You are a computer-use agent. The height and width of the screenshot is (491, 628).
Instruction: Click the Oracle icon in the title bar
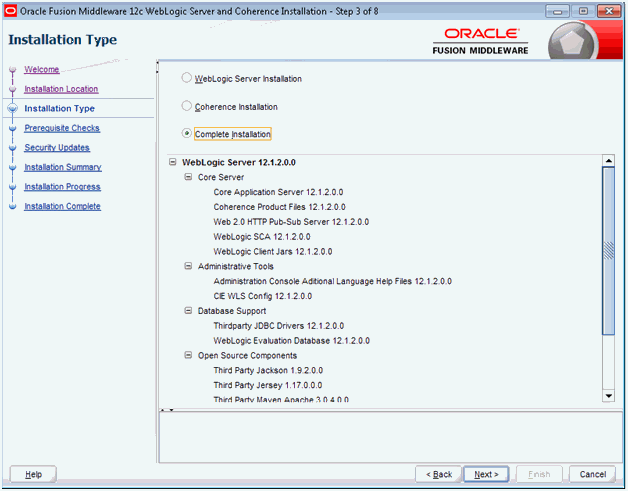pos(10,11)
